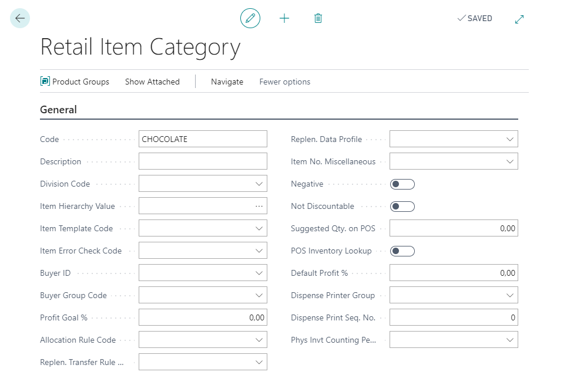Click the Item Hierarchy Value ellipsis

tap(259, 206)
